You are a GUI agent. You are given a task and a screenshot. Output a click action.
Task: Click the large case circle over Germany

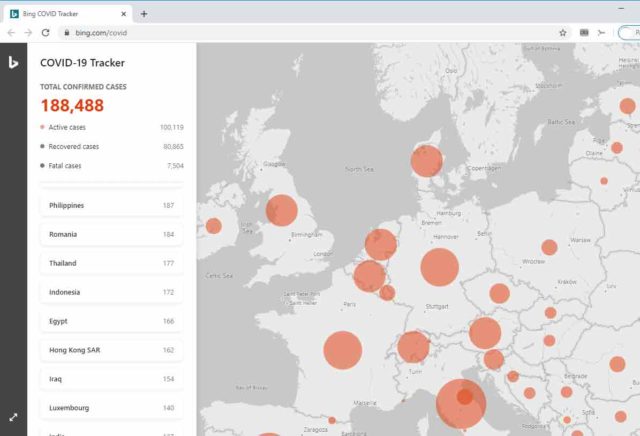[440, 267]
